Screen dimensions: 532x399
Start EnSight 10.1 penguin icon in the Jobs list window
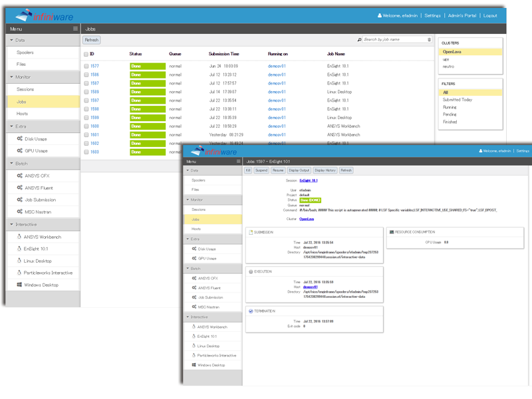(19, 249)
